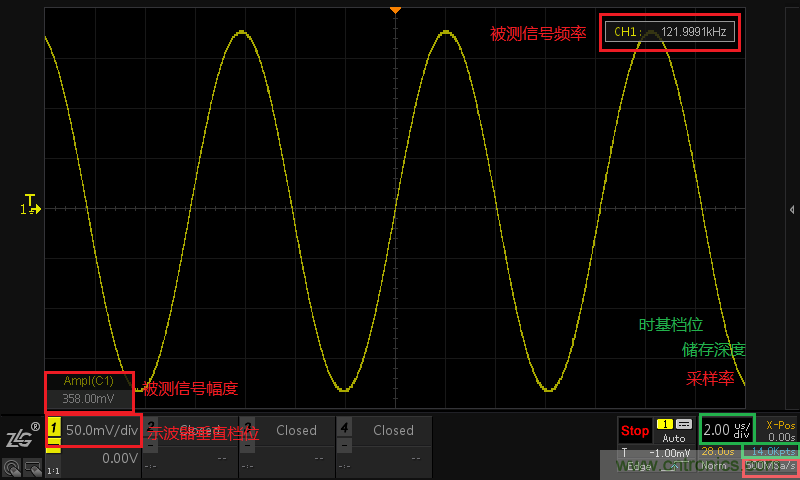Screen dimensions: 800x480
Task: Click the screen icon beside the knob icon
Action: (33, 466)
